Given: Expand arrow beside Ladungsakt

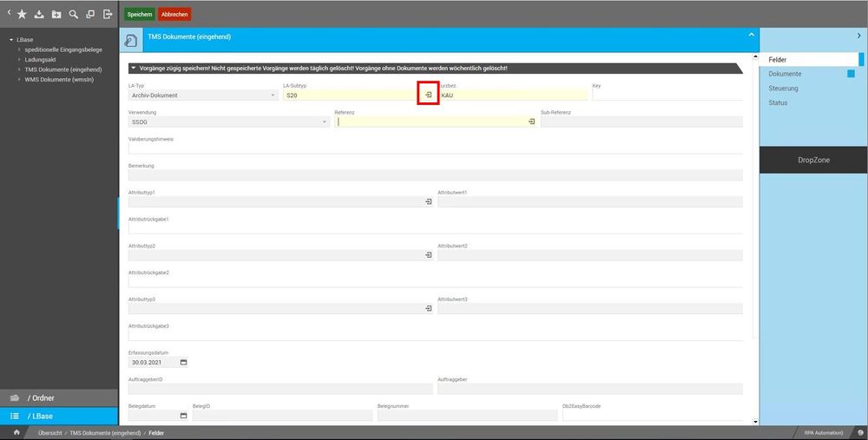Looking at the screenshot, I should pyautogui.click(x=19, y=60).
